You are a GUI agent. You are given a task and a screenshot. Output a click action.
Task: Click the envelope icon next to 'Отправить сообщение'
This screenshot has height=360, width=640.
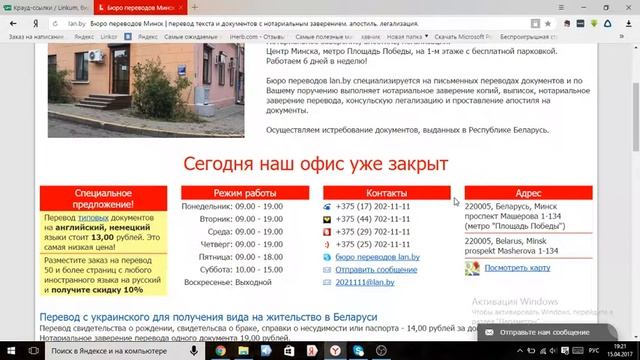pyautogui.click(x=327, y=270)
